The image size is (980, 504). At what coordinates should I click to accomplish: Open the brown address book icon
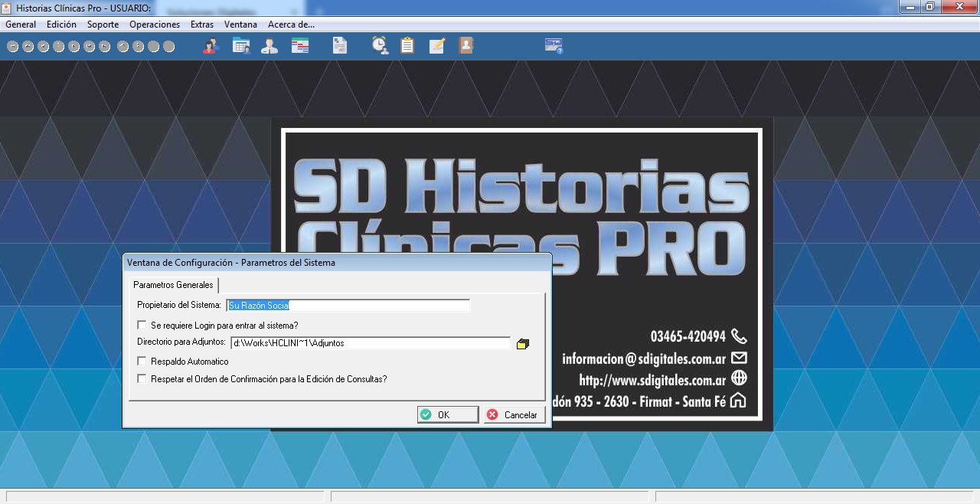point(465,46)
